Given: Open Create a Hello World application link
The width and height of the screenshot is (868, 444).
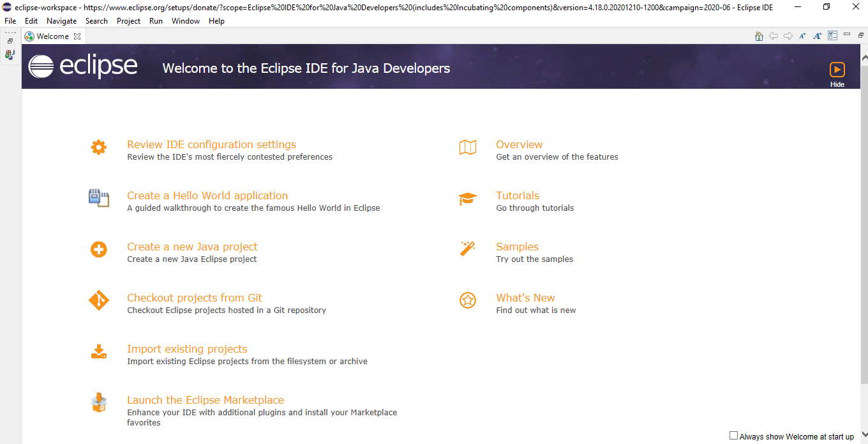Looking at the screenshot, I should (x=207, y=195).
